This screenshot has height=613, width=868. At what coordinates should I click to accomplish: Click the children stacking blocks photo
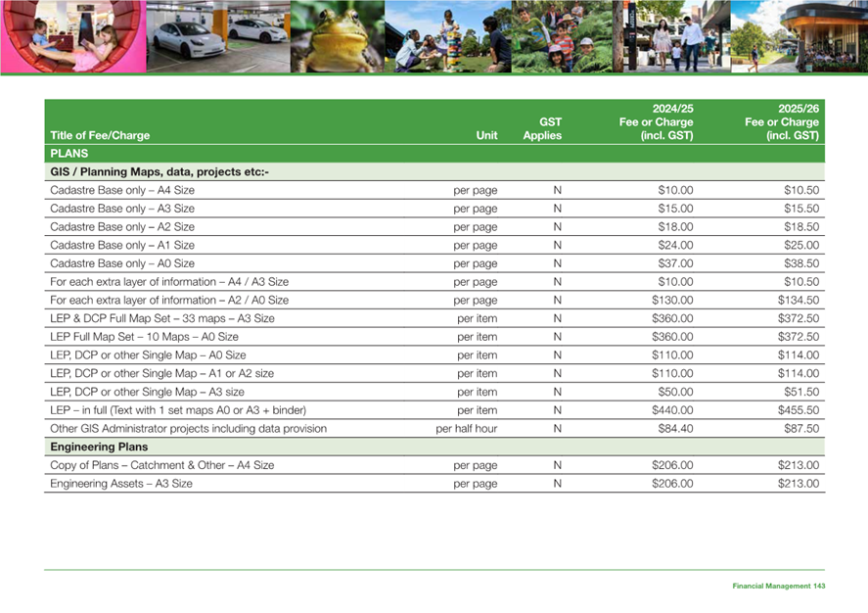pyautogui.click(x=448, y=36)
